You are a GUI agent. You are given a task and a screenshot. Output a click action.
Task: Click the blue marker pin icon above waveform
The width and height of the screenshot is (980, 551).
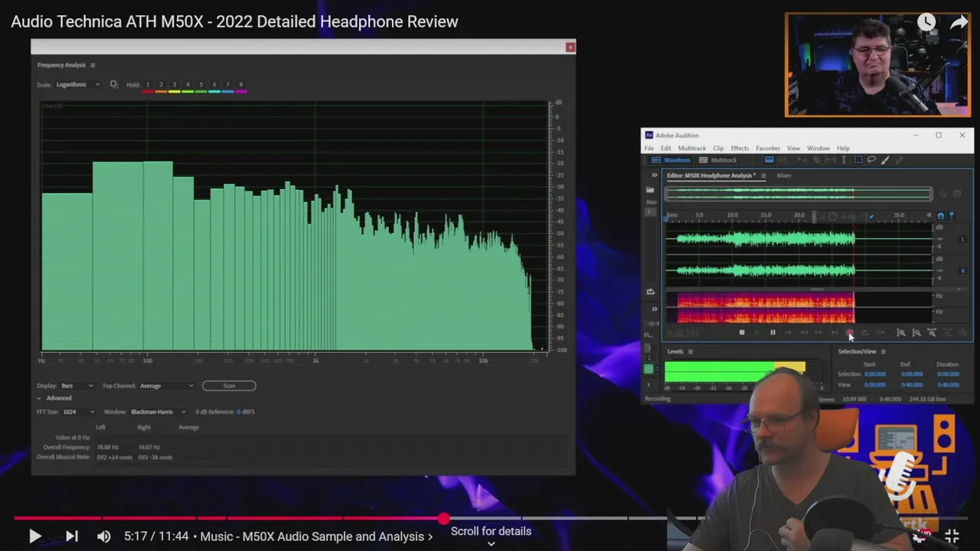pyautogui.click(x=952, y=216)
